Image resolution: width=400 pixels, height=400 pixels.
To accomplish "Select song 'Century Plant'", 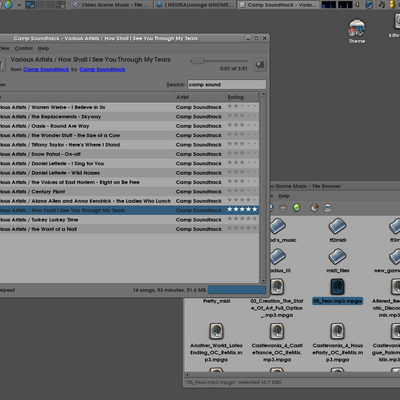I will click(129, 191).
